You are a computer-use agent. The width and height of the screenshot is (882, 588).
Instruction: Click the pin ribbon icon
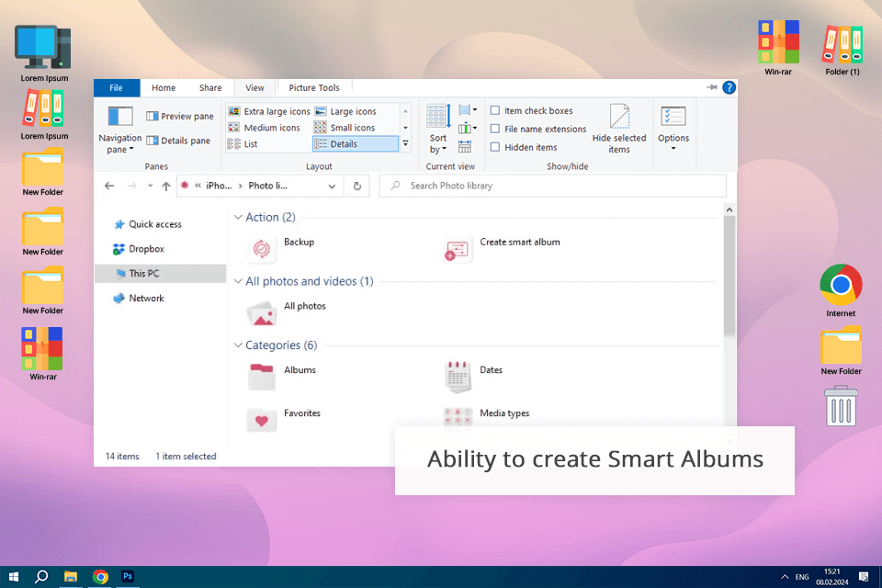pos(711,87)
